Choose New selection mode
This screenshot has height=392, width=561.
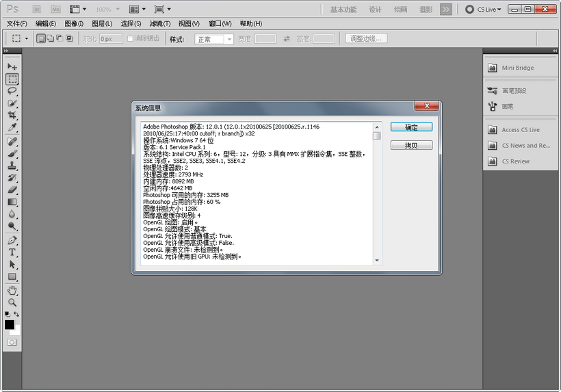pyautogui.click(x=41, y=38)
